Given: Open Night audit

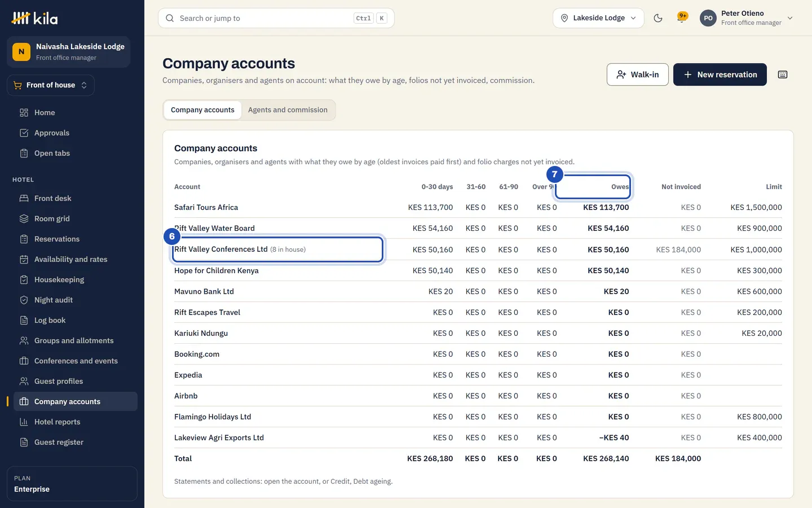Looking at the screenshot, I should coord(76,300).
